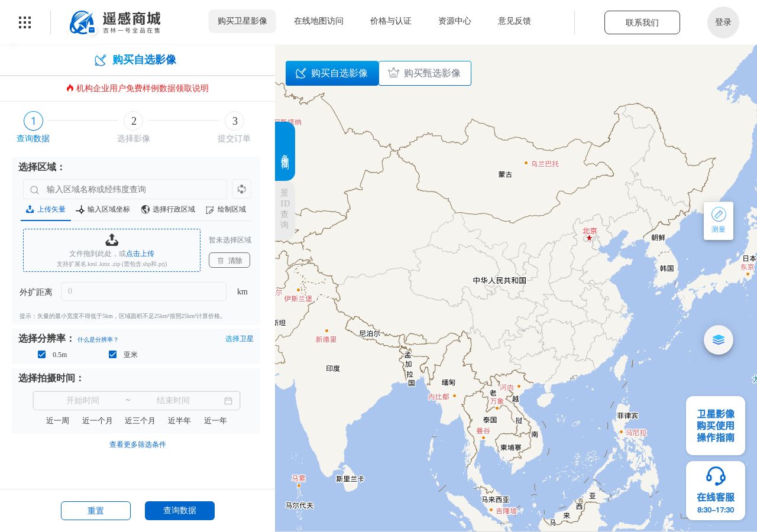Open the map layers switcher
Screen dimensions: 757x532
click(719, 340)
